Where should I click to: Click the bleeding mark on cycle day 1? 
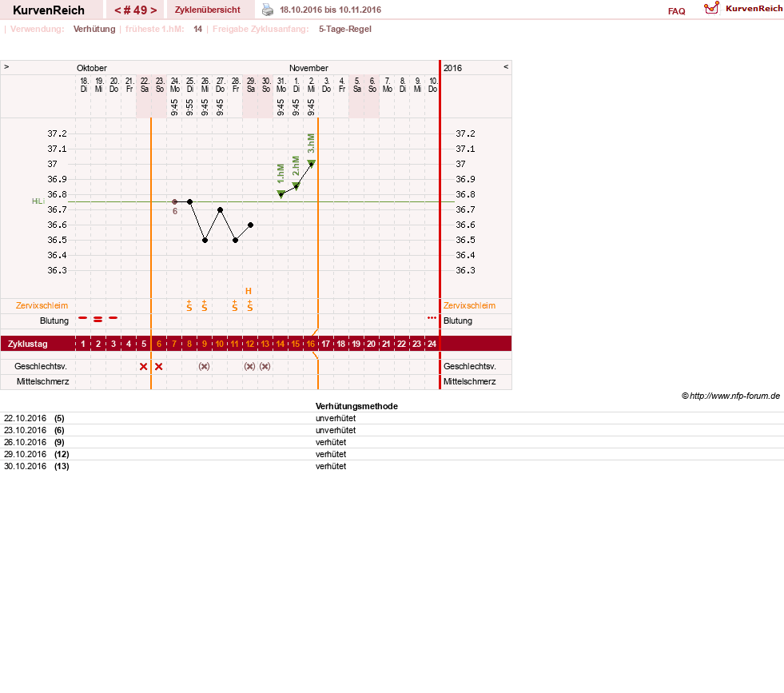[x=83, y=318]
